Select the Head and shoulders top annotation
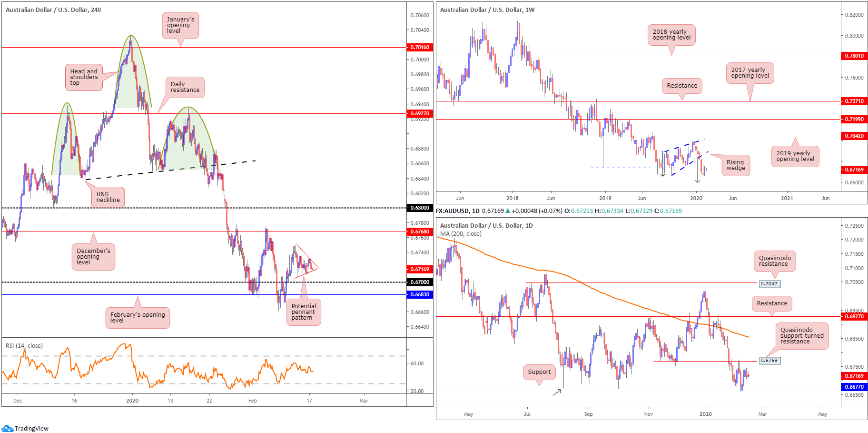Image resolution: width=868 pixels, height=433 pixels. click(84, 77)
